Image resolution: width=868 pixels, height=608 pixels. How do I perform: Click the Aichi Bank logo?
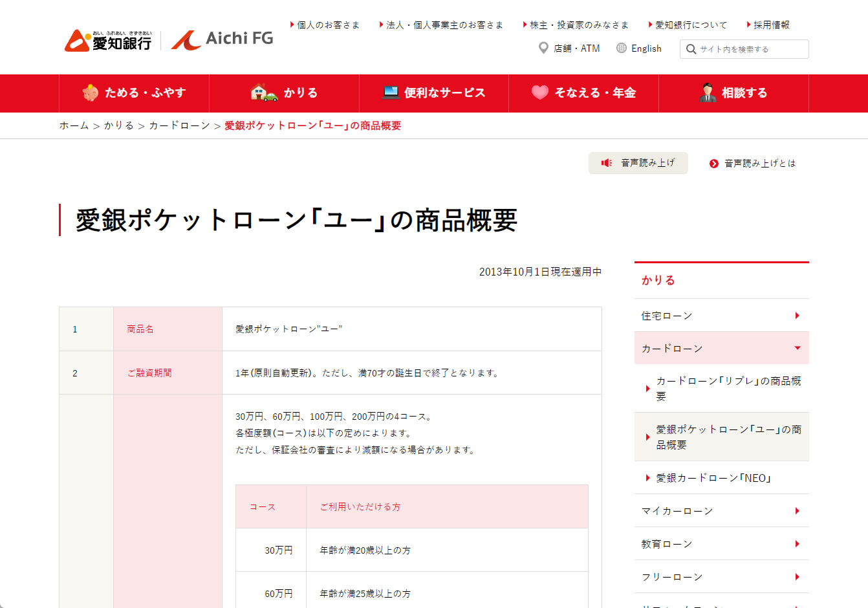(x=108, y=40)
